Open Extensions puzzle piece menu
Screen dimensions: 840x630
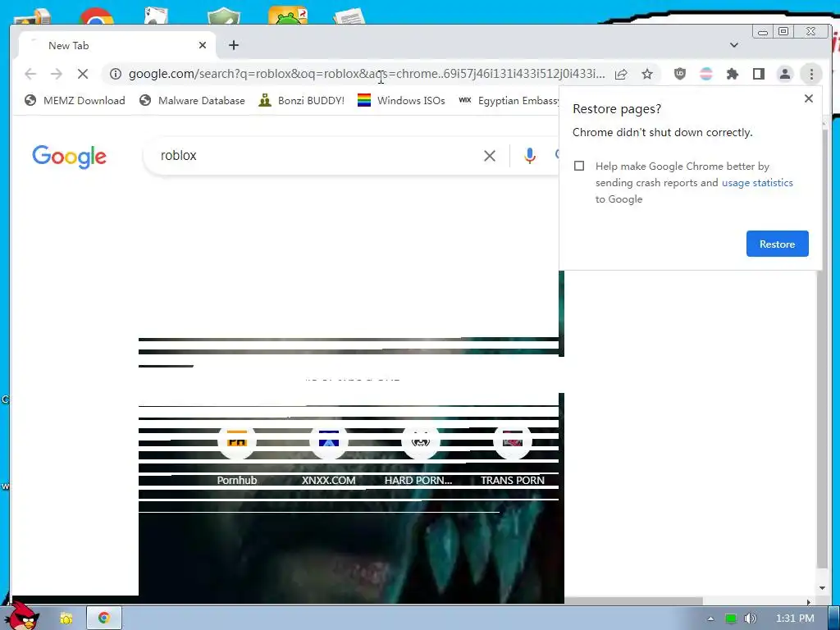click(733, 74)
